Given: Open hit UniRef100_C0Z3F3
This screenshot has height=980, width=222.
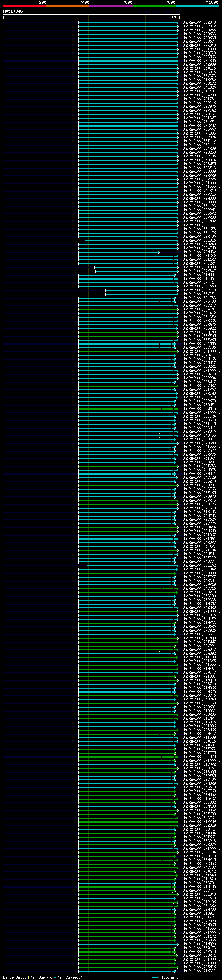Looking at the screenshot, I should (199, 23).
